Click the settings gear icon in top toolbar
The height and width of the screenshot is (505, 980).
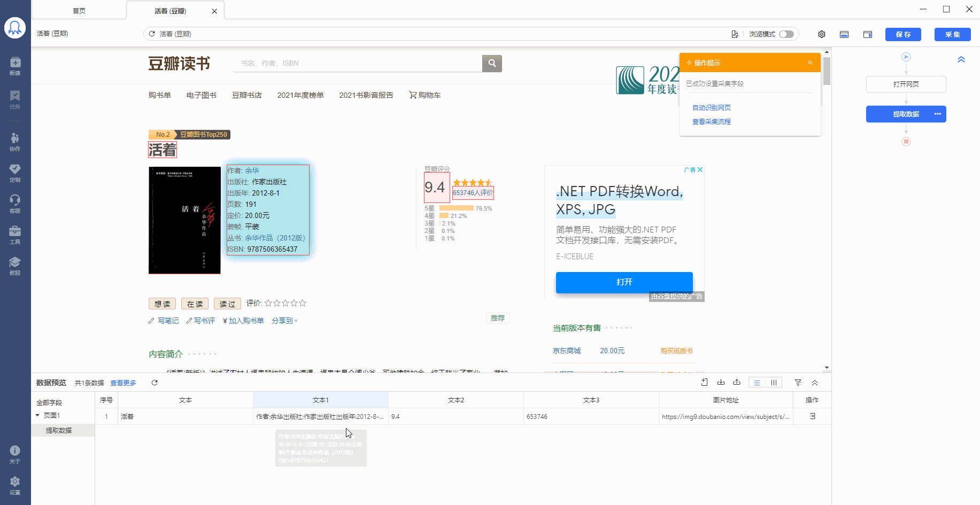tap(822, 34)
